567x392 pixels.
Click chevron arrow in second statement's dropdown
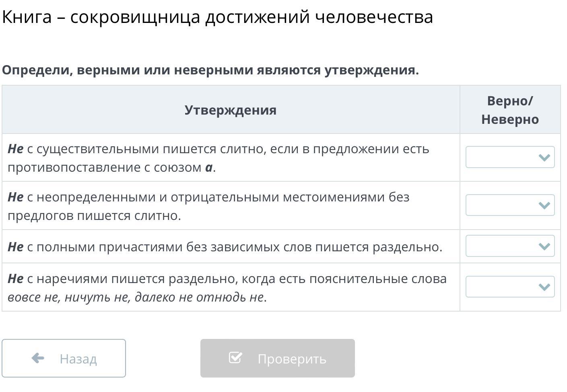544,205
